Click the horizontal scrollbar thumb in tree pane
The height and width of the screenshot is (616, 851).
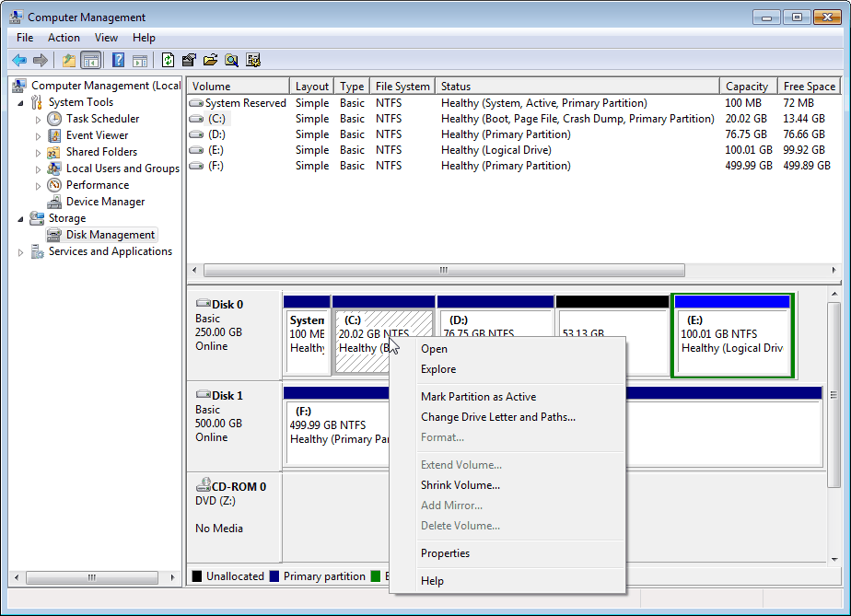(92, 577)
